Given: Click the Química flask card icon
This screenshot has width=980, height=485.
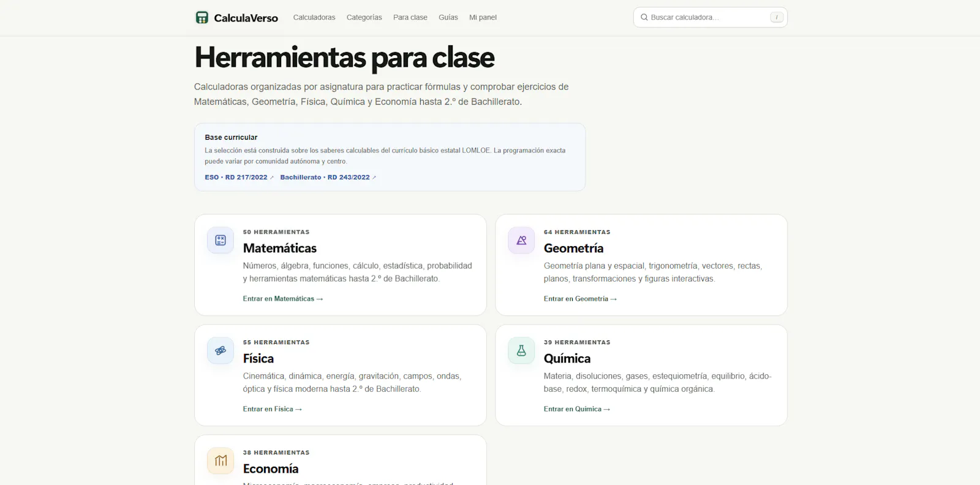Looking at the screenshot, I should coord(521,351).
